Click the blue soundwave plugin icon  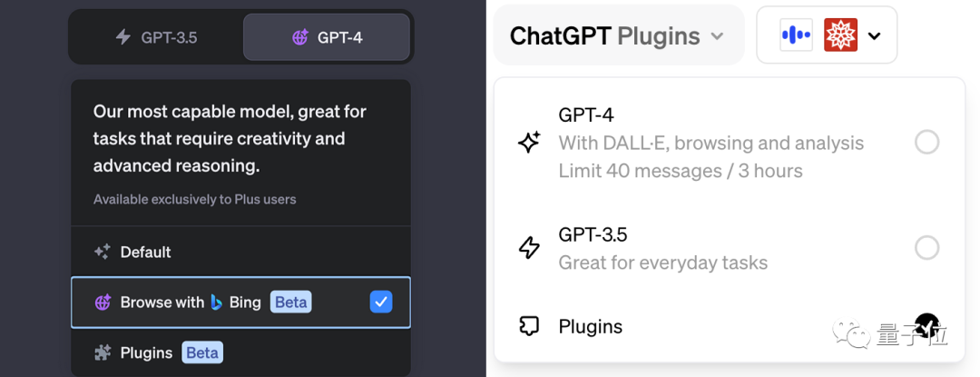[x=796, y=35]
